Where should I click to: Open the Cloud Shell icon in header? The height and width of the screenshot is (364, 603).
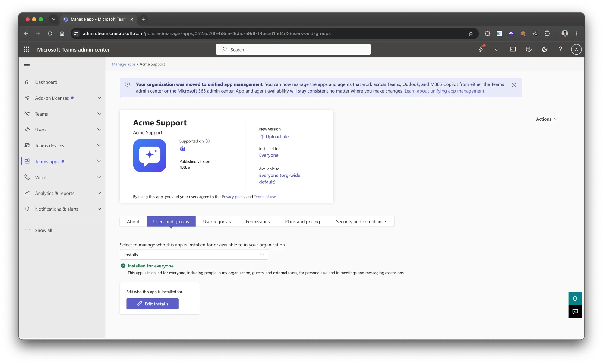[x=513, y=49]
